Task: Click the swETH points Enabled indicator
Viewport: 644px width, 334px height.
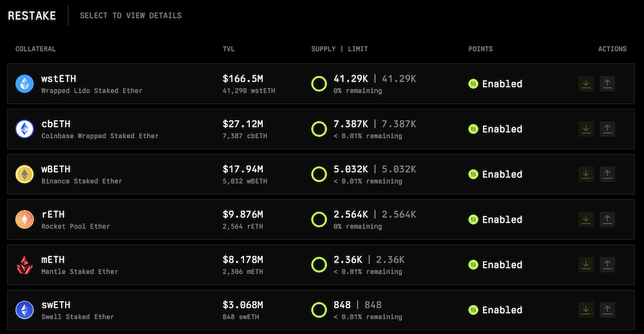Action: (495, 310)
